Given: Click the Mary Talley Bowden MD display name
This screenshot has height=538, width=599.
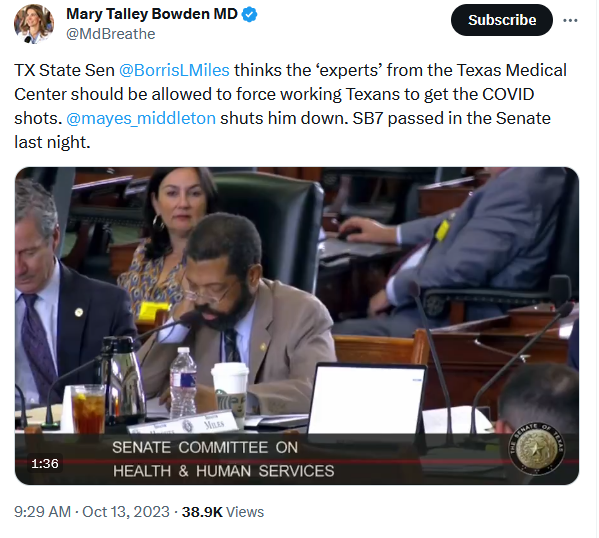Looking at the screenshot, I should tap(152, 14).
